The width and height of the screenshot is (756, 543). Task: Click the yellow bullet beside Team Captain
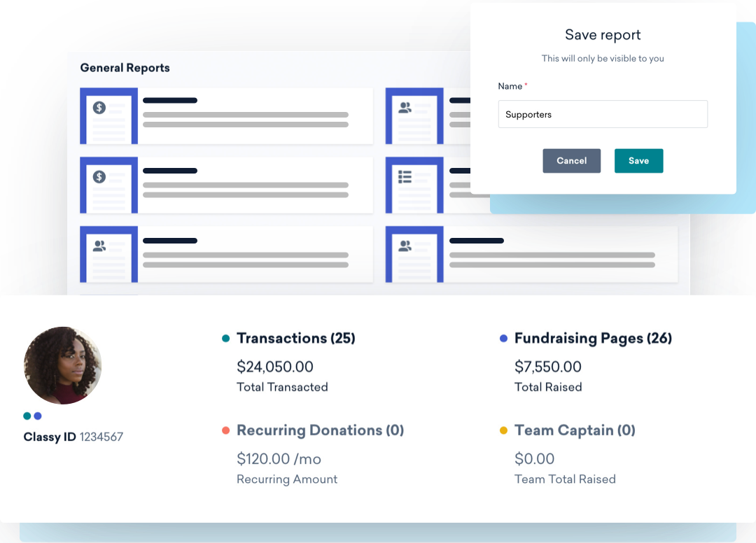click(503, 430)
